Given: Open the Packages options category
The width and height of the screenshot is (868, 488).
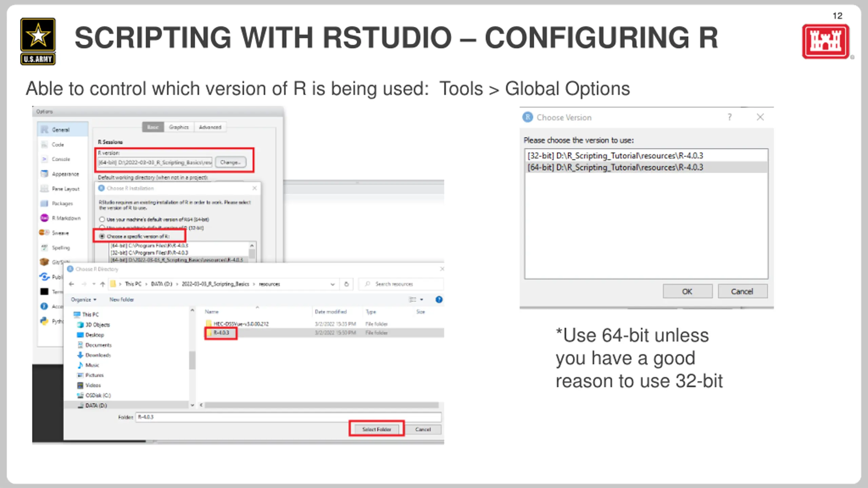Looking at the screenshot, I should pos(62,203).
